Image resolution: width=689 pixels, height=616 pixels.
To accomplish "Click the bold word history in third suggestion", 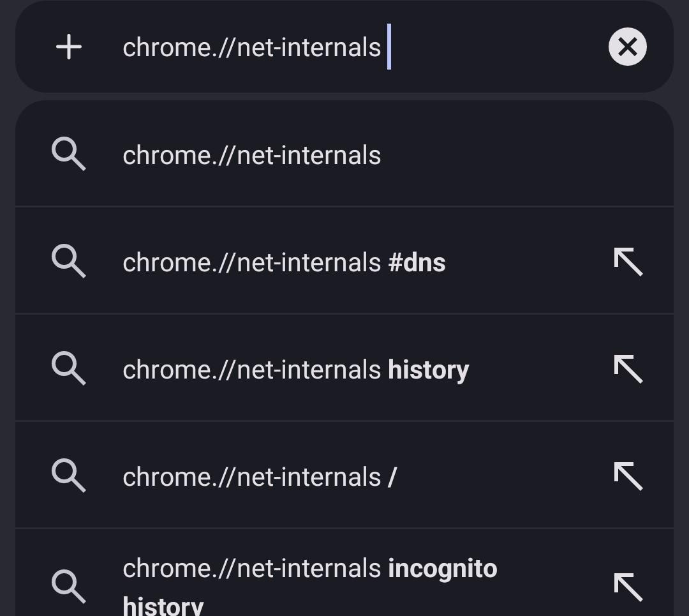I will (x=429, y=370).
